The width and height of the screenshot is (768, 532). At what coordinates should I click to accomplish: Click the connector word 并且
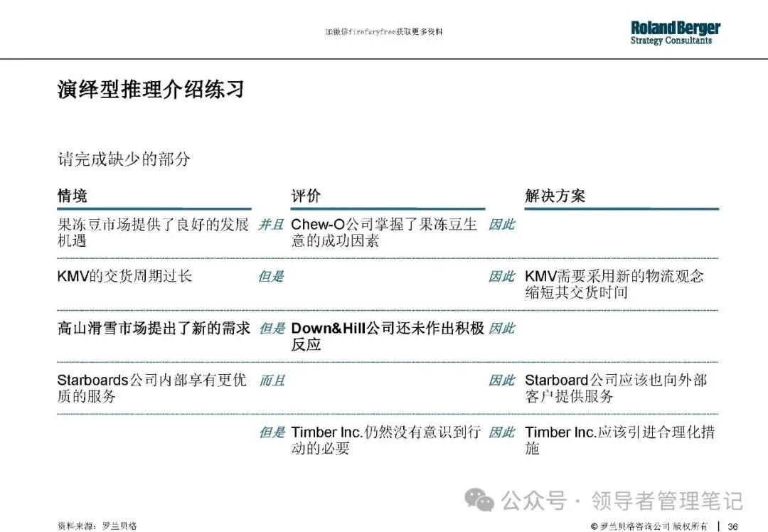[271, 224]
